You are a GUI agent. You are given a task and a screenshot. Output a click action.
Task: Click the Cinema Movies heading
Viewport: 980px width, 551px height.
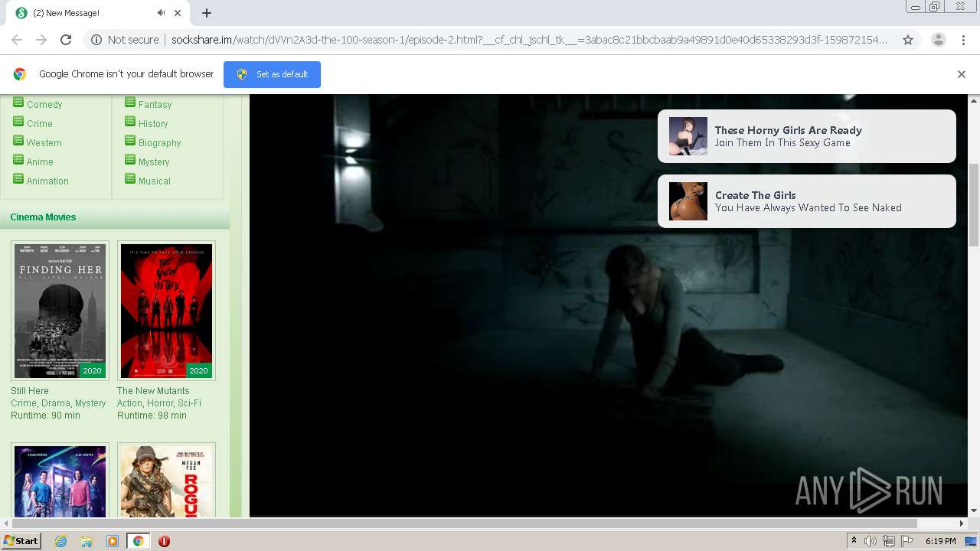pyautogui.click(x=43, y=217)
